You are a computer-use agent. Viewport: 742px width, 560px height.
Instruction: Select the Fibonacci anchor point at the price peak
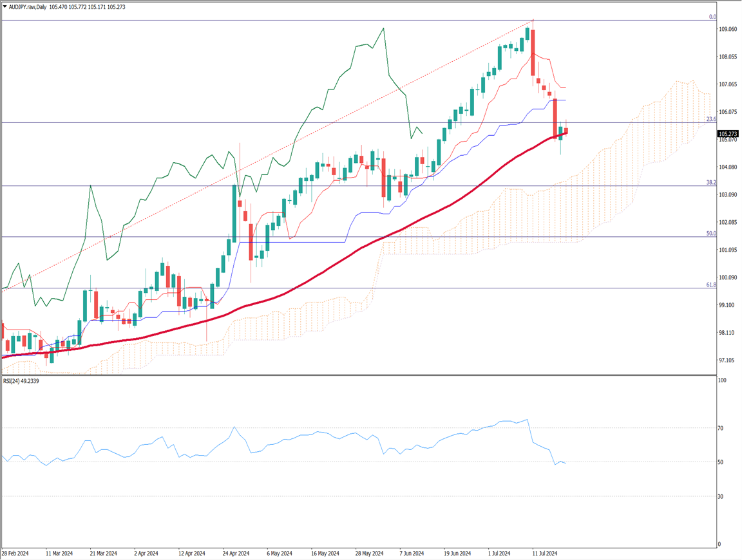(533, 21)
